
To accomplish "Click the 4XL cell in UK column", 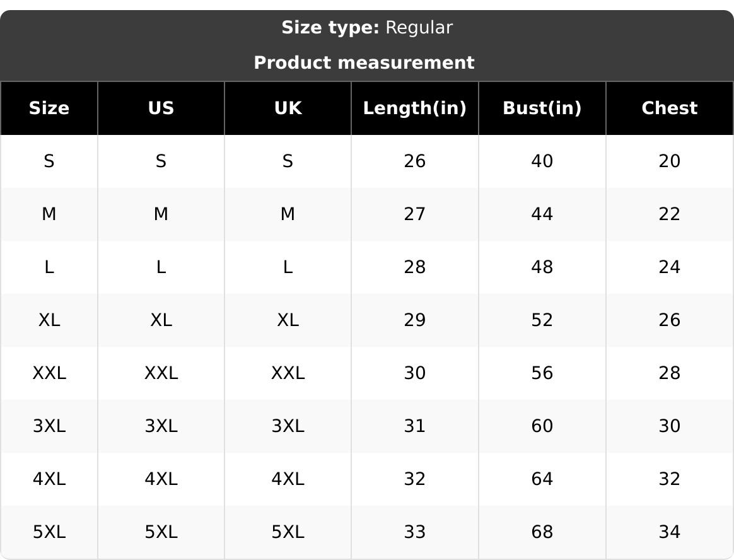I will click(288, 479).
